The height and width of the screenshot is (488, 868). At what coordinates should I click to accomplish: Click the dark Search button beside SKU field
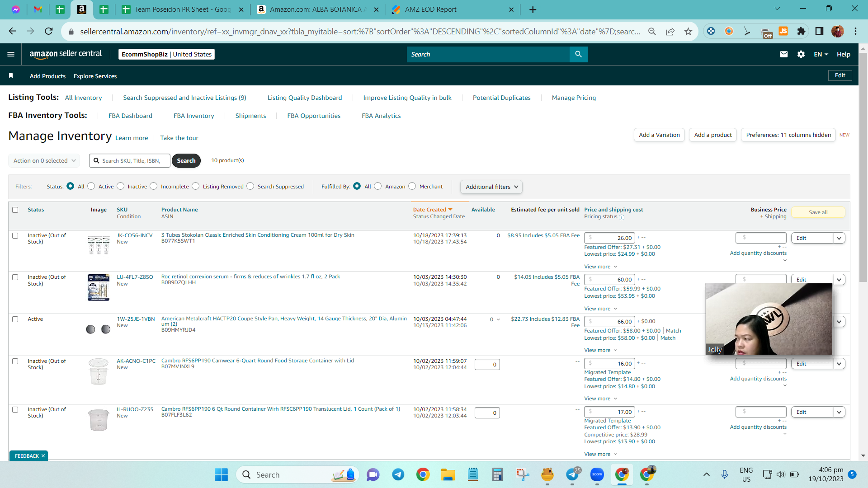(x=186, y=160)
